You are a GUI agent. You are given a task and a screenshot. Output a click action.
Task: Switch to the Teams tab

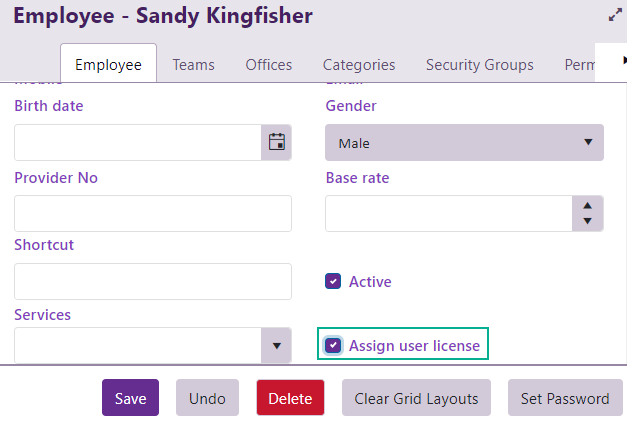pos(193,65)
